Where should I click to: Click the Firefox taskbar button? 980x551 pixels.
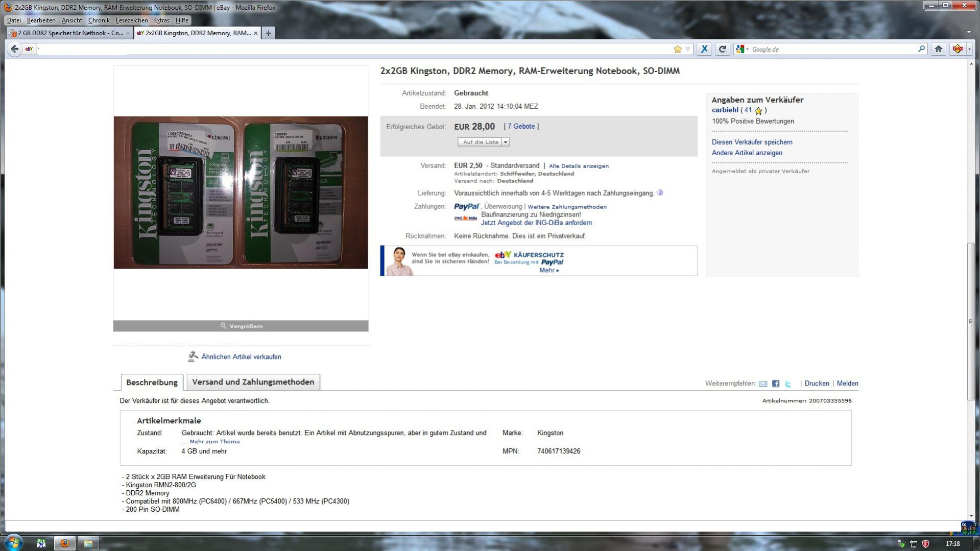pyautogui.click(x=65, y=543)
